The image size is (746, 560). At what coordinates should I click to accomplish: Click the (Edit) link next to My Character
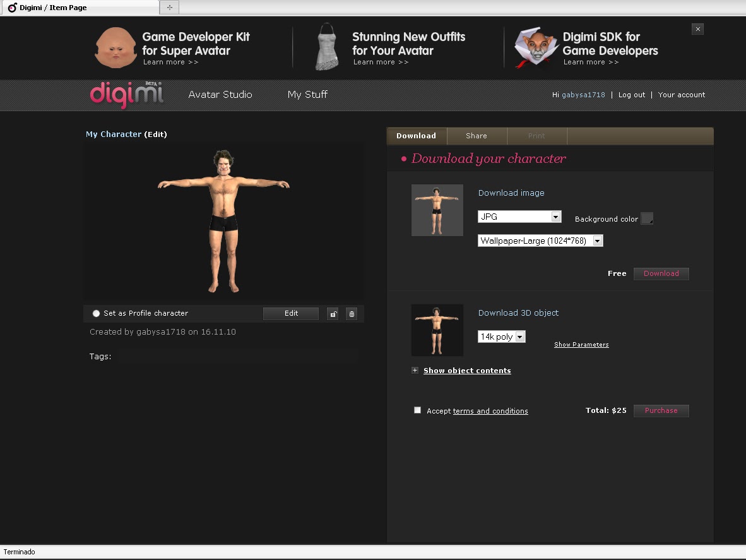156,134
